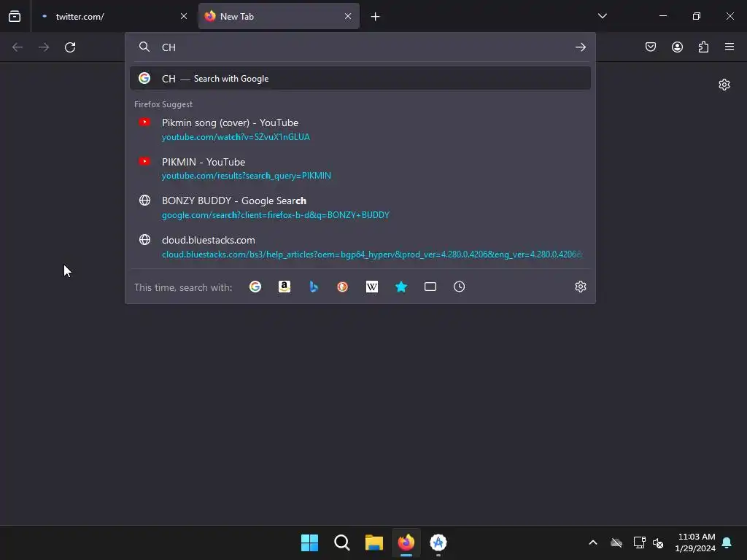Search this time with DuckDuckGo

pyautogui.click(x=343, y=287)
